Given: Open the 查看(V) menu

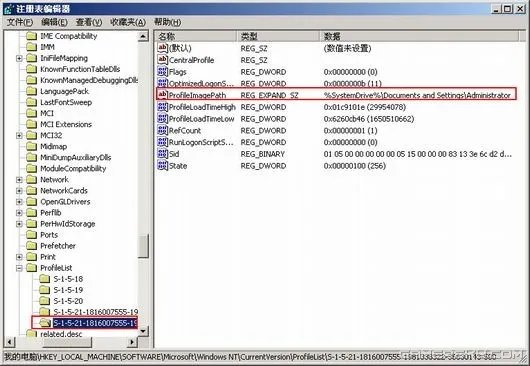Looking at the screenshot, I should tap(89, 22).
